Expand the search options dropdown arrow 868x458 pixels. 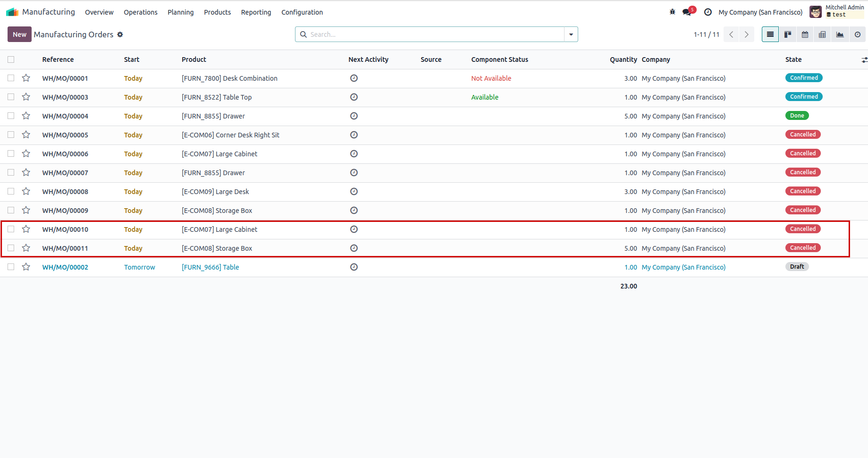click(571, 34)
